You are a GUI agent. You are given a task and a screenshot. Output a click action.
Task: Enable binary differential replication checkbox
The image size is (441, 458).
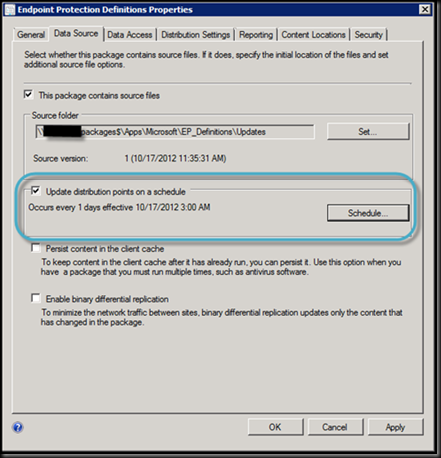pyautogui.click(x=36, y=298)
